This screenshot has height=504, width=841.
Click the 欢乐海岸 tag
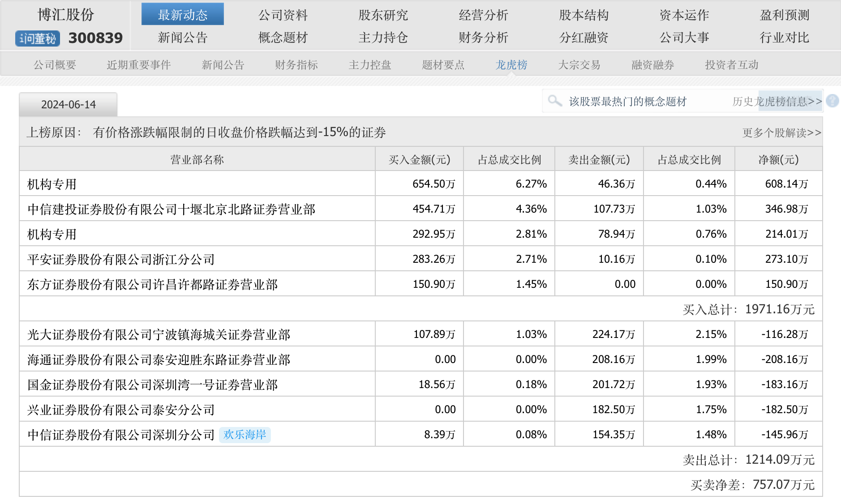click(x=245, y=435)
